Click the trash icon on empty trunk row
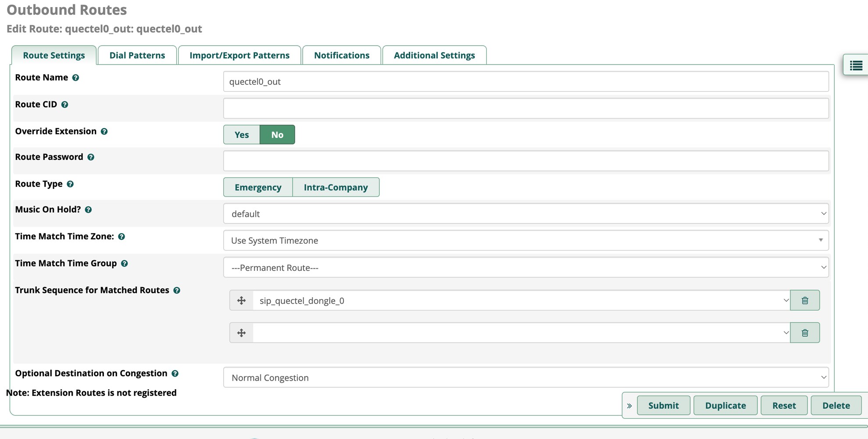 tap(804, 333)
